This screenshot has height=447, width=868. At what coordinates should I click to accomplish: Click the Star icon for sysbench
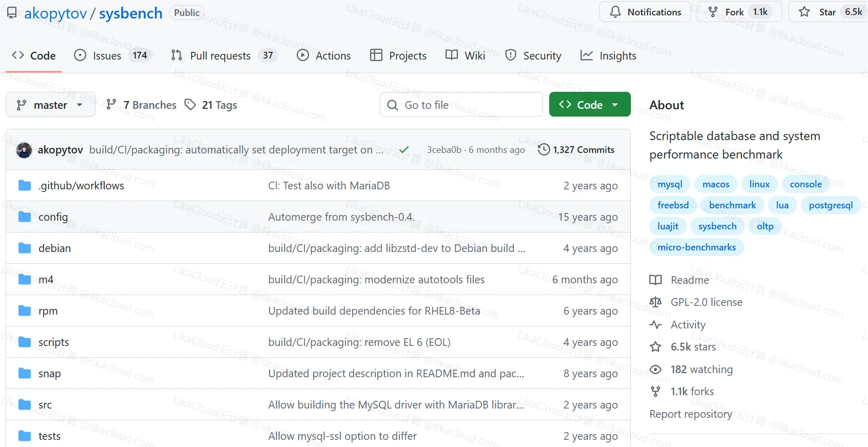pos(804,12)
